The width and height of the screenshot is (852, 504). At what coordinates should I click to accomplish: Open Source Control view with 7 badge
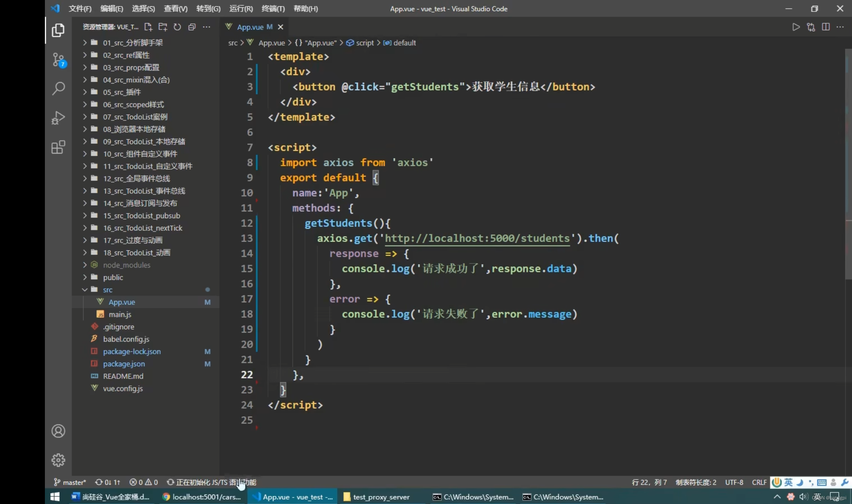pyautogui.click(x=58, y=60)
